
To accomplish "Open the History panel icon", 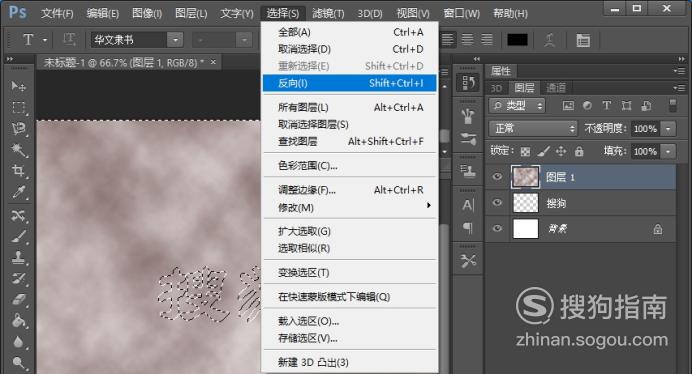I will [x=468, y=83].
